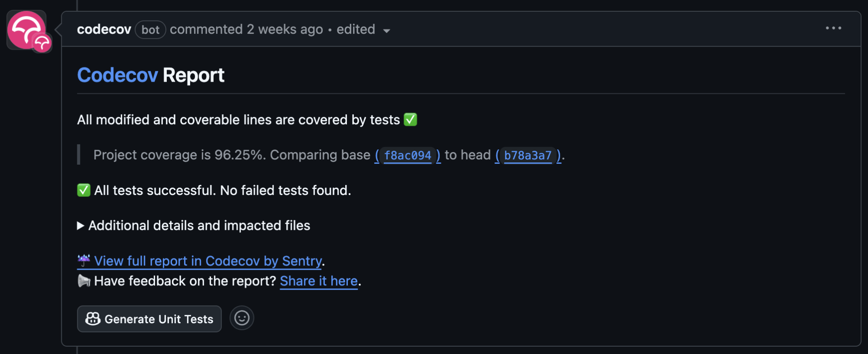Open the edited history dropdown
The height and width of the screenshot is (354, 868).
pos(356,29)
